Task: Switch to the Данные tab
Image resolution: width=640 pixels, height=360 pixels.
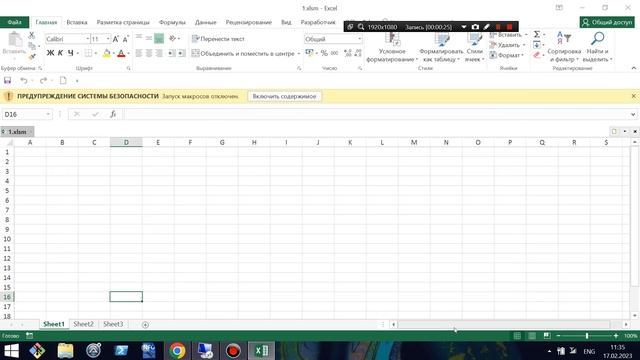Action: 205,22
